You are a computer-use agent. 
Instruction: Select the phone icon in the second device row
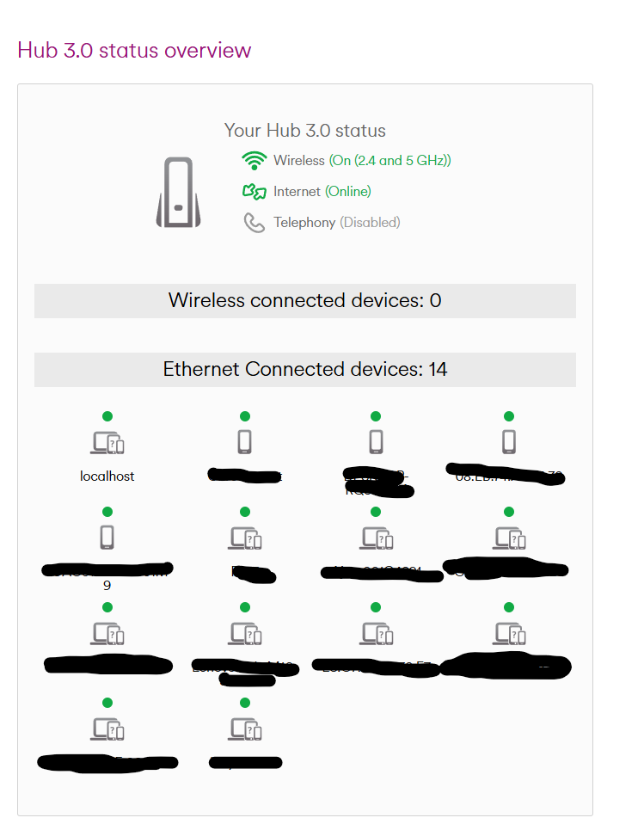pyautogui.click(x=107, y=538)
